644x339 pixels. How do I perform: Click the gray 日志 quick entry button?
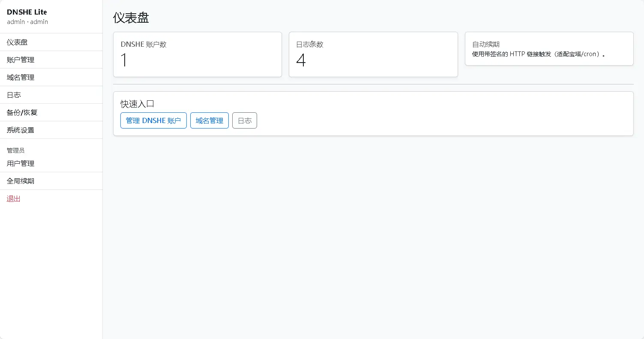pyautogui.click(x=244, y=120)
